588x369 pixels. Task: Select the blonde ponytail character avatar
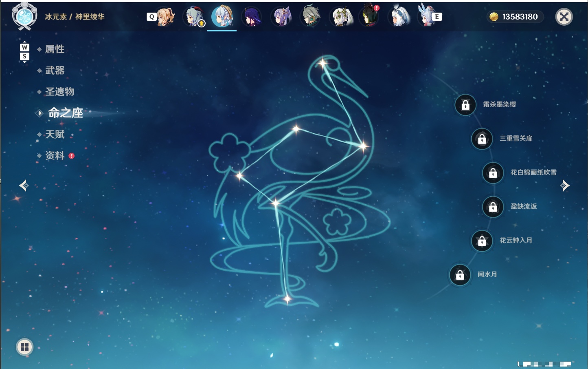point(165,17)
